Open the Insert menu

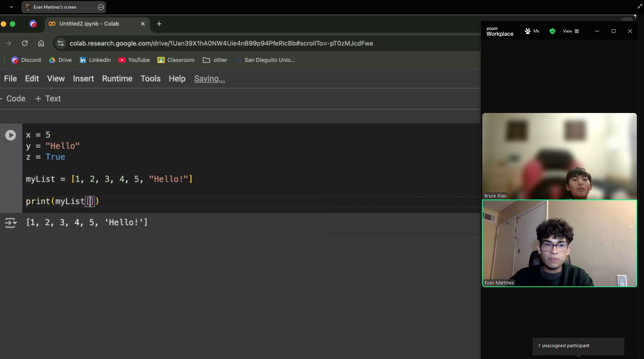pyautogui.click(x=83, y=79)
